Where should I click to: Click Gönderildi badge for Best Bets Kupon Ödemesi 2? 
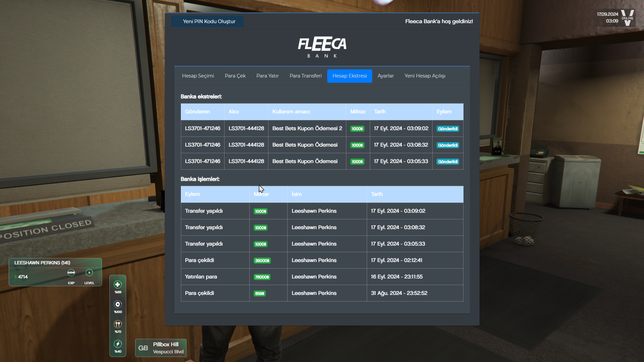click(448, 129)
